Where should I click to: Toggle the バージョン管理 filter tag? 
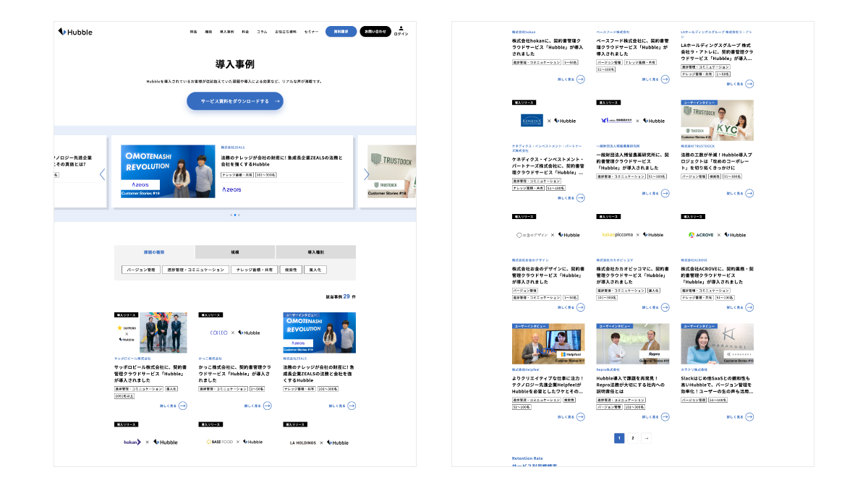coord(141,270)
